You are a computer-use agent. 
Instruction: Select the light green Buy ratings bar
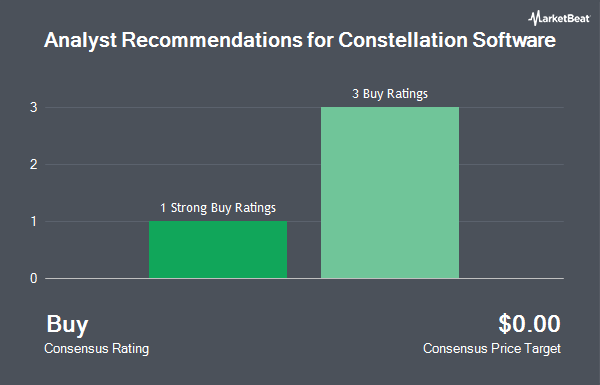pyautogui.click(x=390, y=192)
